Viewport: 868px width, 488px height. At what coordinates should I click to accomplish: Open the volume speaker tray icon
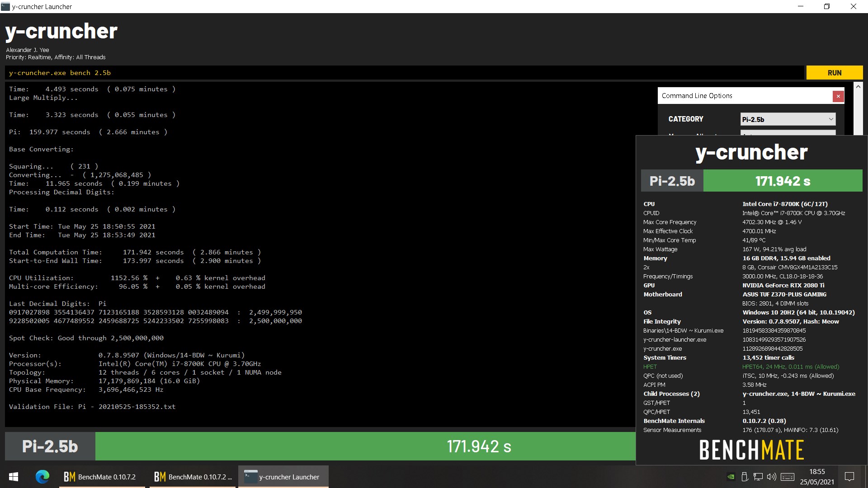pos(772,477)
